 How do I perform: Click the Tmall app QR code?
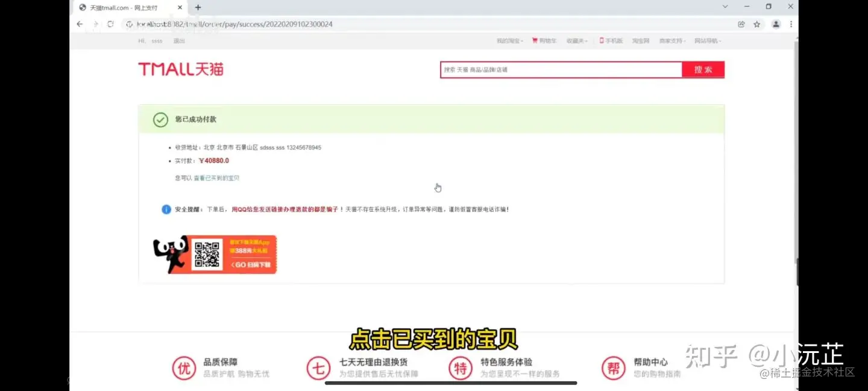[x=207, y=255]
